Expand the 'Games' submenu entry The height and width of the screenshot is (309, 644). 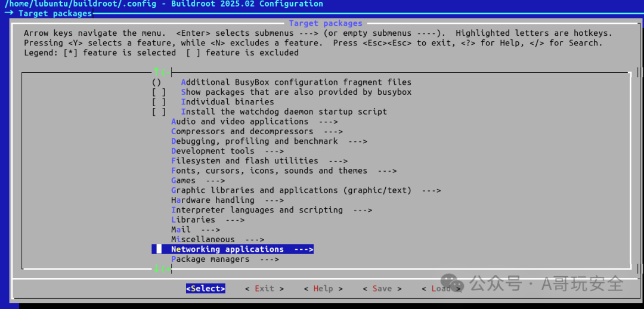coord(198,180)
